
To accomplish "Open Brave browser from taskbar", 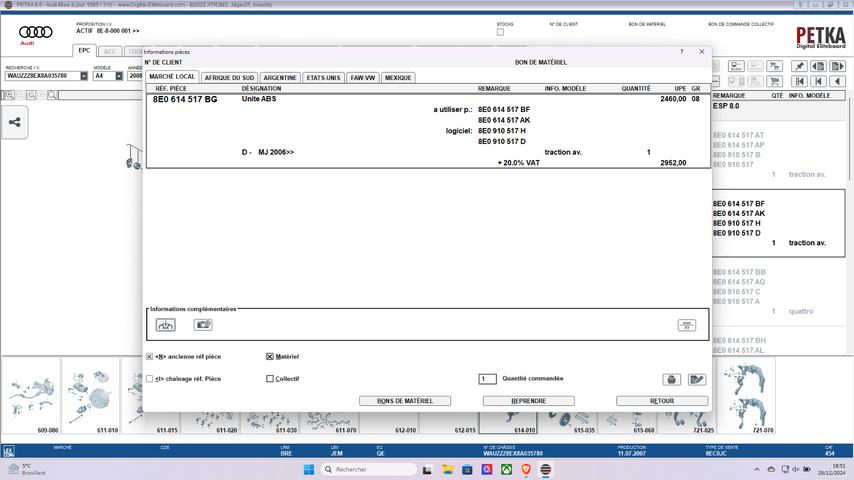I will (x=526, y=469).
